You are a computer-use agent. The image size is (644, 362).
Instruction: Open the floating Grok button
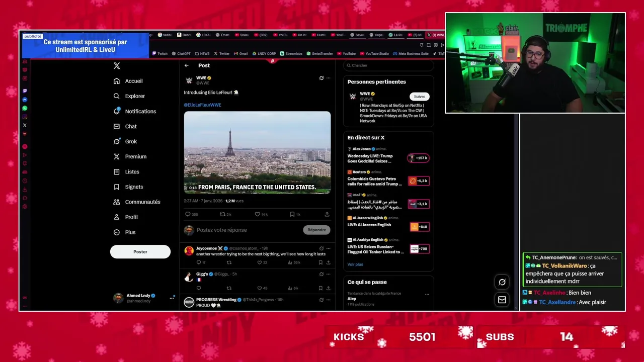[x=502, y=282]
